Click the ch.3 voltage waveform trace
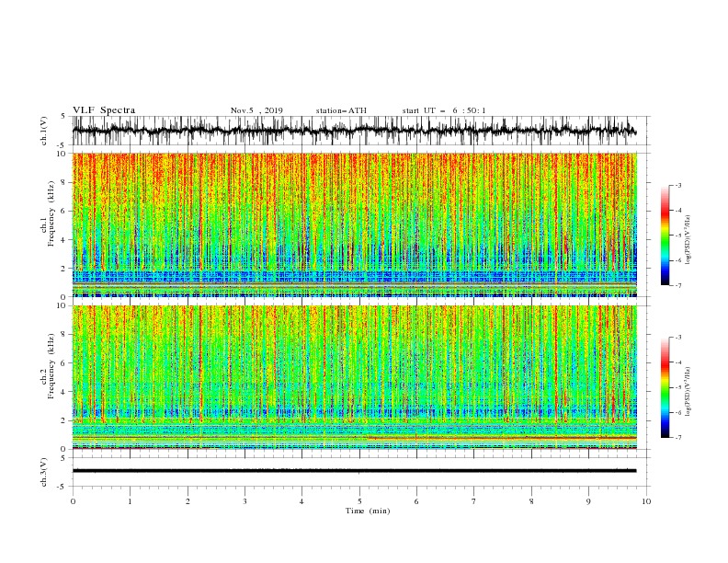Screen dimensions: 728x563 pos(354,471)
